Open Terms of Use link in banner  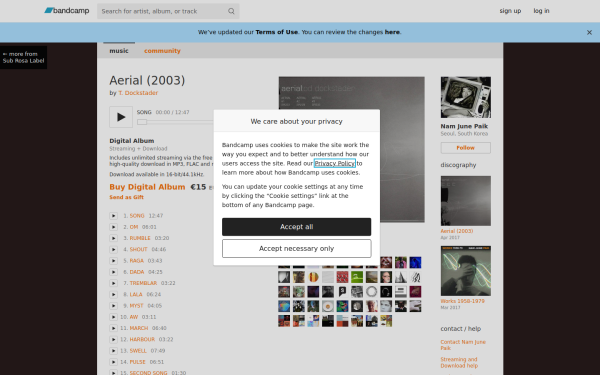[277, 32]
